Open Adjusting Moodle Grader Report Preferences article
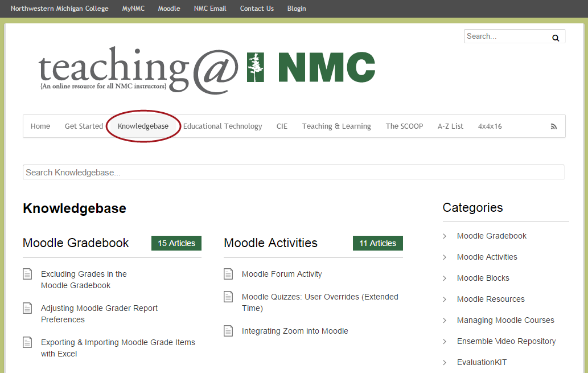Viewport: 588px width, 373px height. (x=99, y=314)
